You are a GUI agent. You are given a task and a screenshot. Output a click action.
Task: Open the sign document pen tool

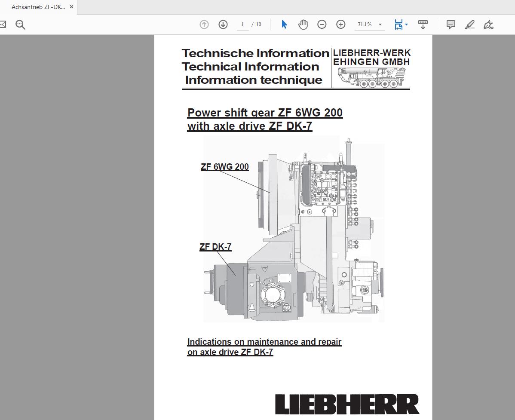(x=488, y=25)
